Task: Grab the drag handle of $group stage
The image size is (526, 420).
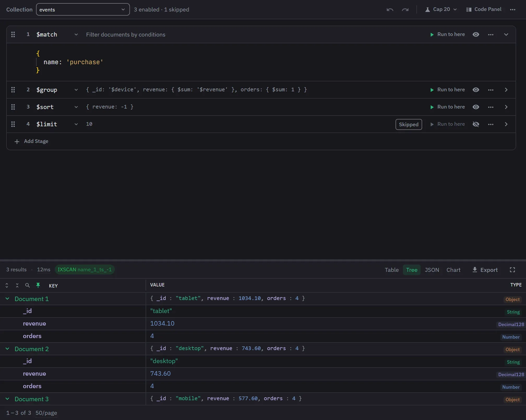Action: 13,90
